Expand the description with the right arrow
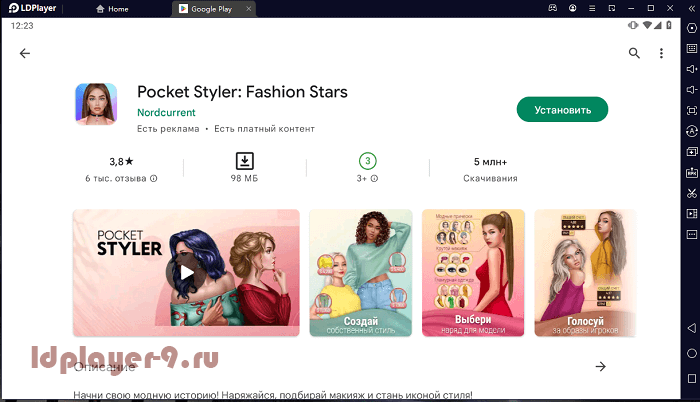700x402 pixels. click(x=600, y=366)
